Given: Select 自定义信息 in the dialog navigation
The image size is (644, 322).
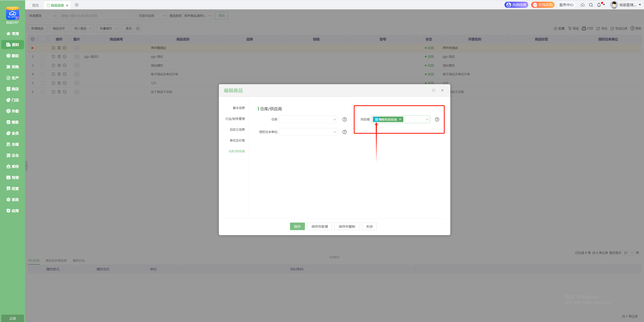Looking at the screenshot, I should [237, 130].
